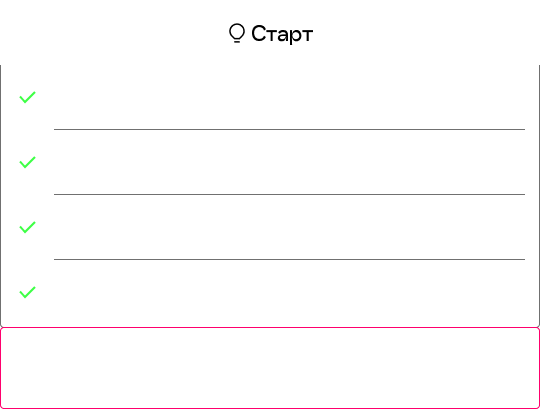Image resolution: width=540 pixels, height=409 pixels.
Task: Click the right end of the first row
Action: (x=517, y=97)
